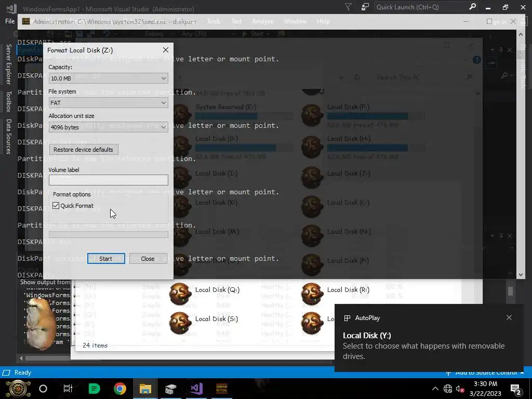Open the Analyze menu in Visual Studio

click(262, 21)
